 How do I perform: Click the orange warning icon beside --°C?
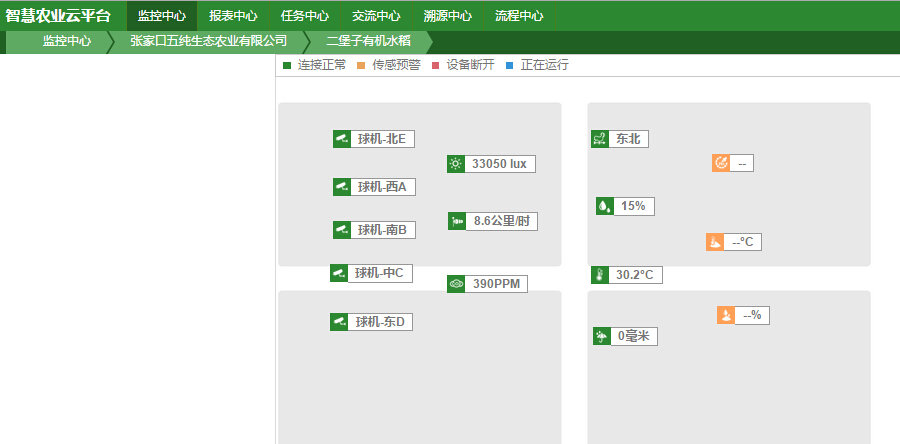714,242
